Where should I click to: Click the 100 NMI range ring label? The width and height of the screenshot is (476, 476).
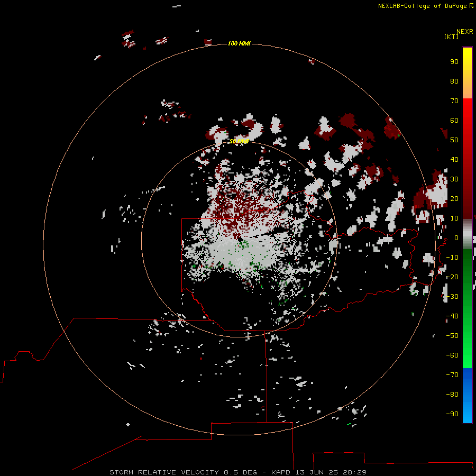tap(239, 43)
